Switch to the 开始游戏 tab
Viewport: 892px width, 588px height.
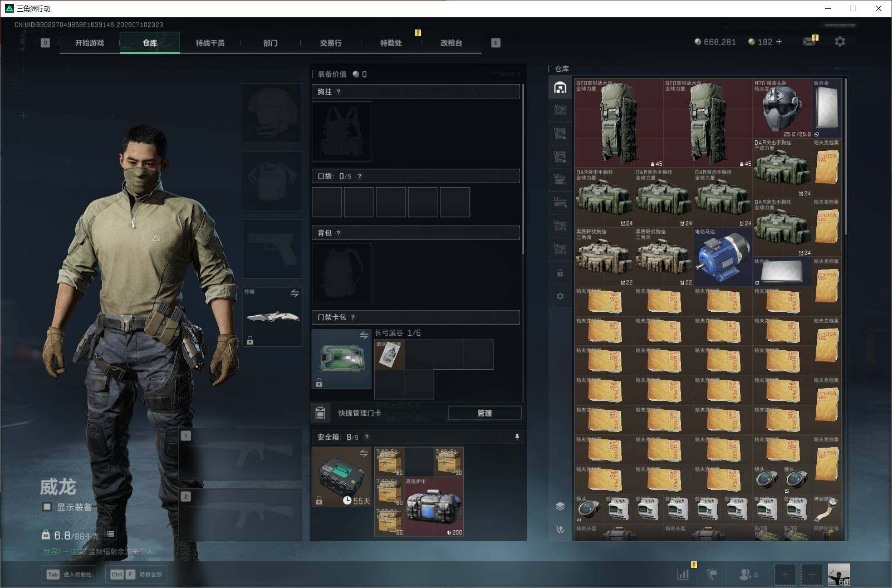tap(90, 43)
